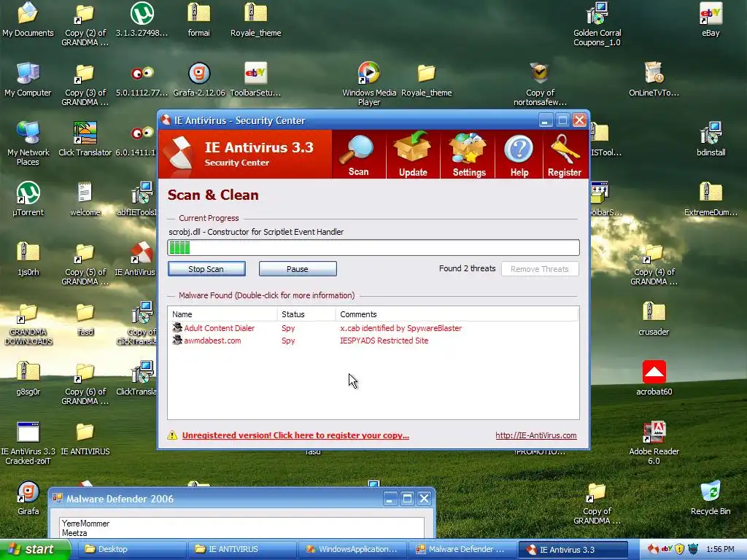Click the unregistered version register link

[x=295, y=435]
